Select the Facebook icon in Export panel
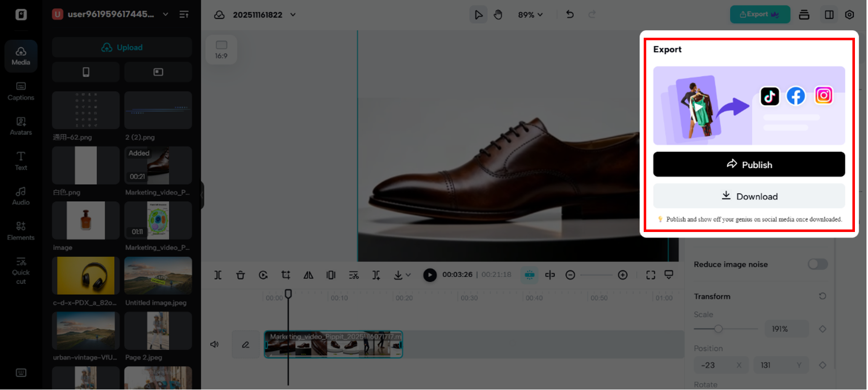The height and width of the screenshot is (390, 868). point(796,96)
